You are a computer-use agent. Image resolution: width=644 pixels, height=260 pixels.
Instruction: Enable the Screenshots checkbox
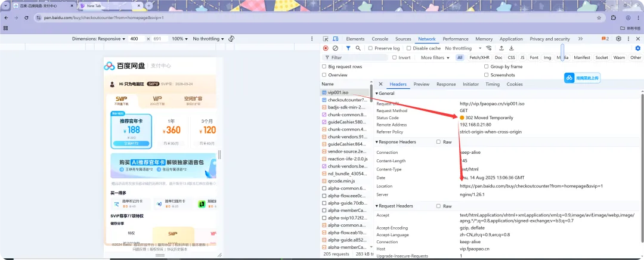pyautogui.click(x=487, y=75)
